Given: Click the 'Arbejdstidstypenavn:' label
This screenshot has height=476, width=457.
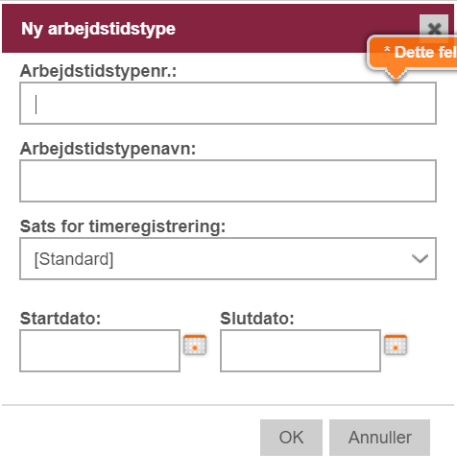Looking at the screenshot, I should pyautogui.click(x=108, y=149).
